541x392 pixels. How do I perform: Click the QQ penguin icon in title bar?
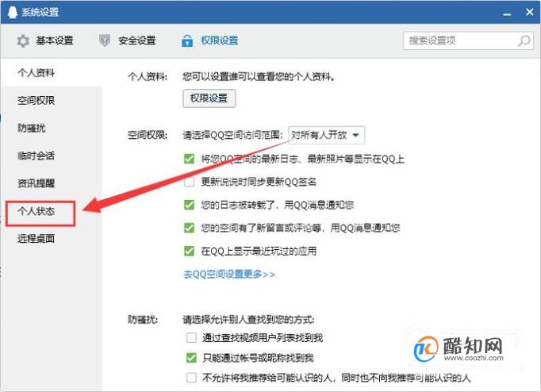click(13, 12)
